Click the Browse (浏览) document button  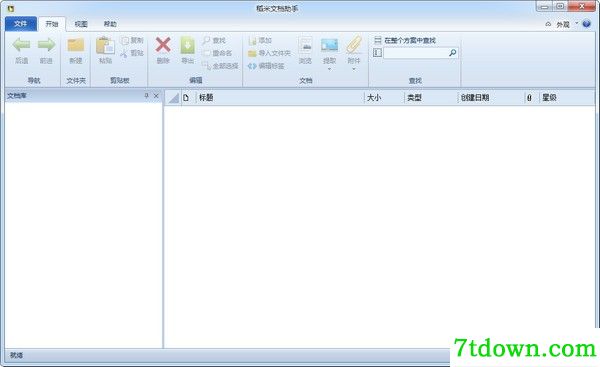click(305, 50)
